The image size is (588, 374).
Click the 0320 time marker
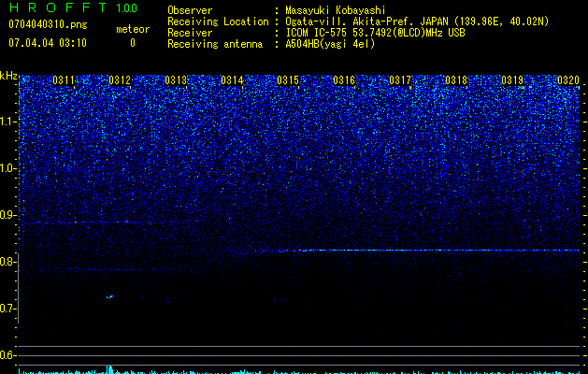pos(568,80)
